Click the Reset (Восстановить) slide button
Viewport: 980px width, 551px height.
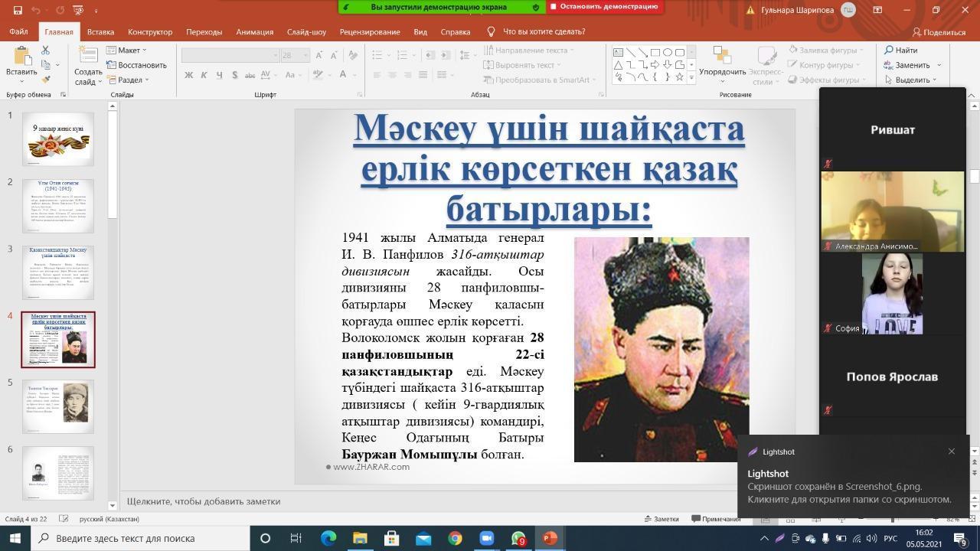[x=137, y=65]
